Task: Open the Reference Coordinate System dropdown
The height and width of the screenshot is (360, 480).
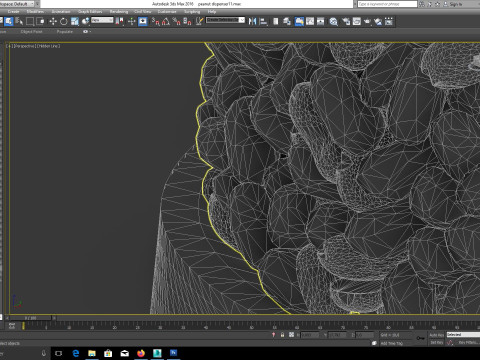Action: (x=102, y=20)
